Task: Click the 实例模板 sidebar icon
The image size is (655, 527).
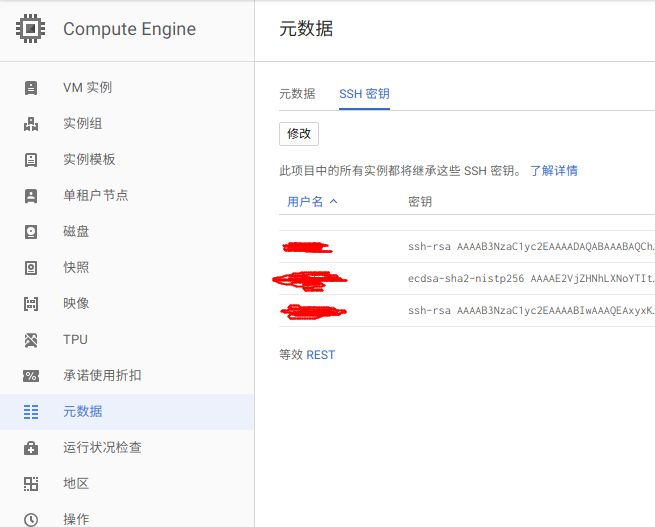Action: [31, 160]
